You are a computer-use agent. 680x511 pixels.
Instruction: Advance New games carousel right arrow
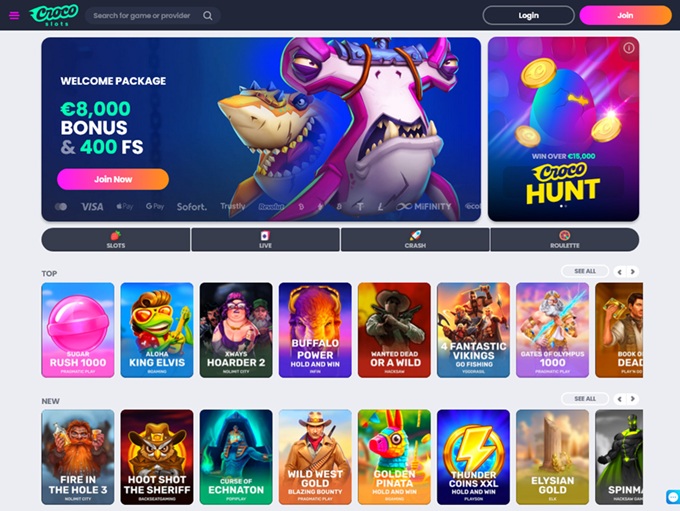(633, 399)
